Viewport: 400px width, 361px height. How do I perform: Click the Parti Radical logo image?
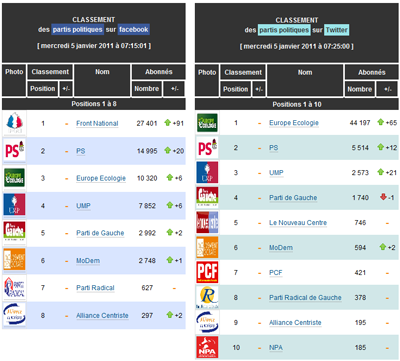coord(14,288)
